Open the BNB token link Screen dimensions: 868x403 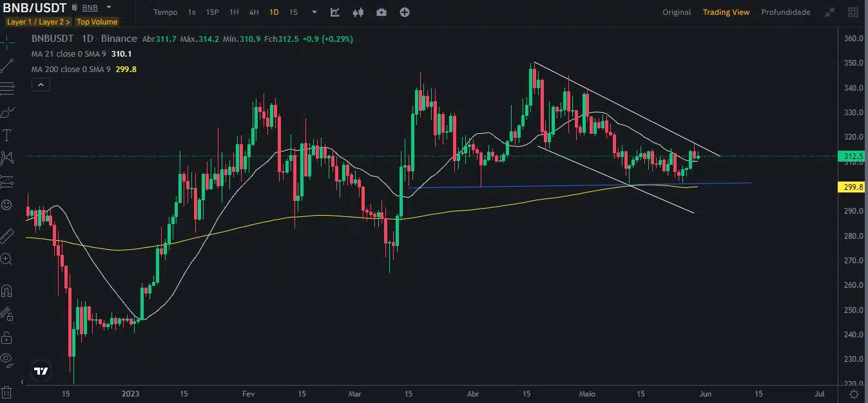[x=90, y=8]
